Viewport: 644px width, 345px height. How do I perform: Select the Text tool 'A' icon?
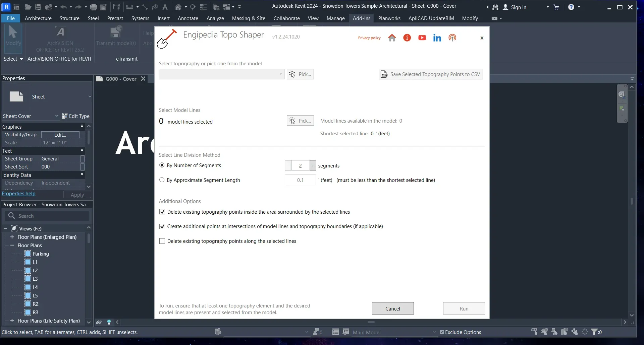point(165,7)
